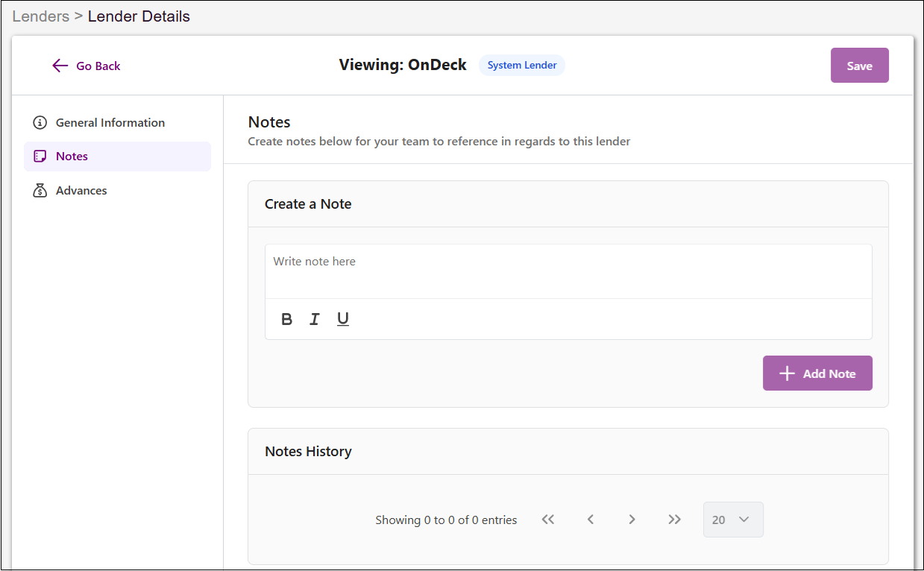Click the Advances money bag icon
Screen dimensions: 924x571
[x=40, y=191]
